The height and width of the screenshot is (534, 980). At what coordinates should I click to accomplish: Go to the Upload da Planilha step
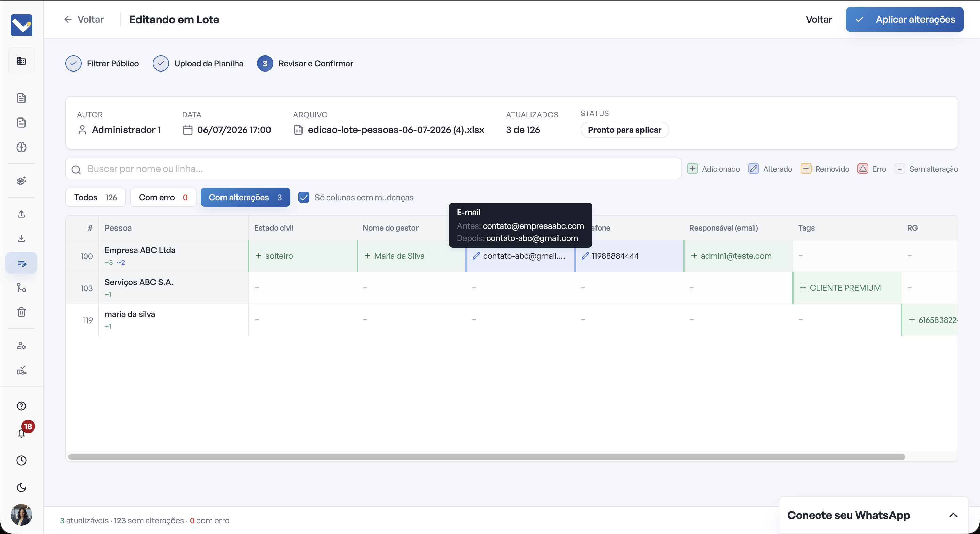pyautogui.click(x=198, y=64)
